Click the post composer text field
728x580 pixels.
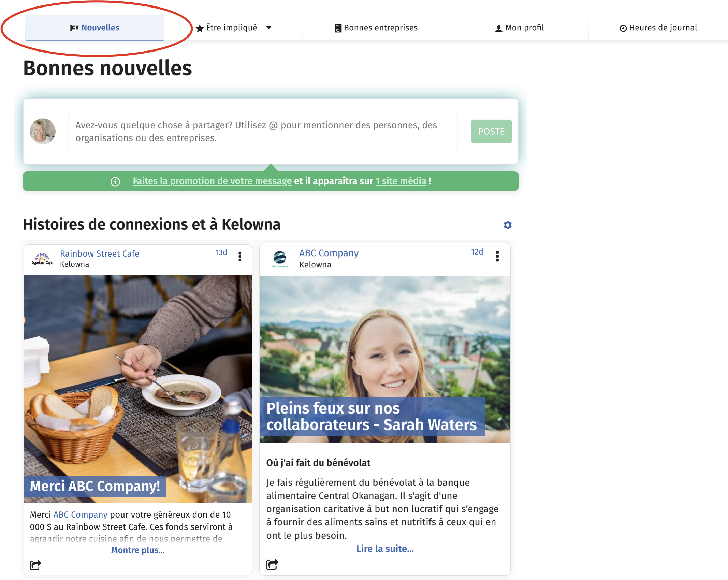(x=263, y=131)
